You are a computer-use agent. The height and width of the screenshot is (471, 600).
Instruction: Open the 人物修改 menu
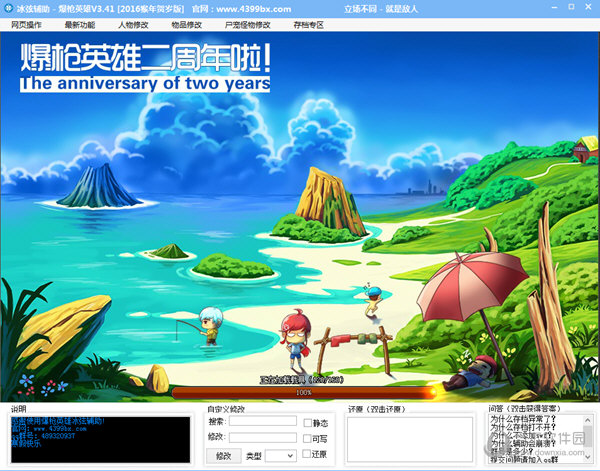[133, 25]
